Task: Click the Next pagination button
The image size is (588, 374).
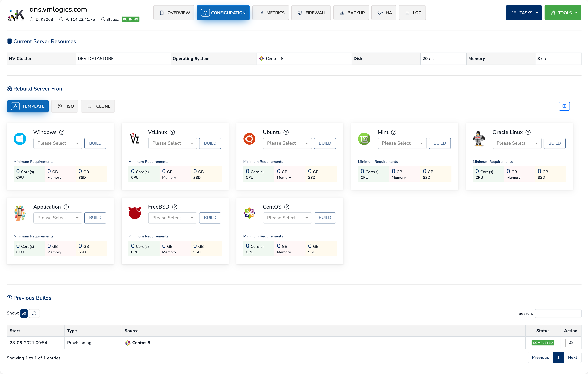Action: point(572,357)
